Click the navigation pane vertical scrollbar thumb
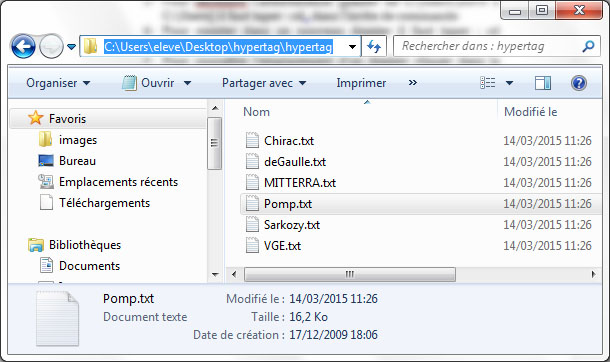This screenshot has width=610, height=362. click(214, 143)
